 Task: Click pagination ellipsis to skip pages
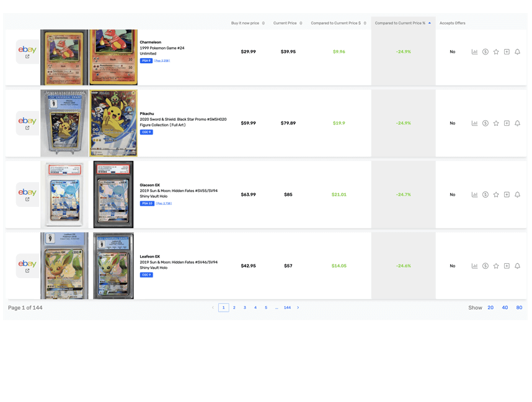[x=277, y=307]
